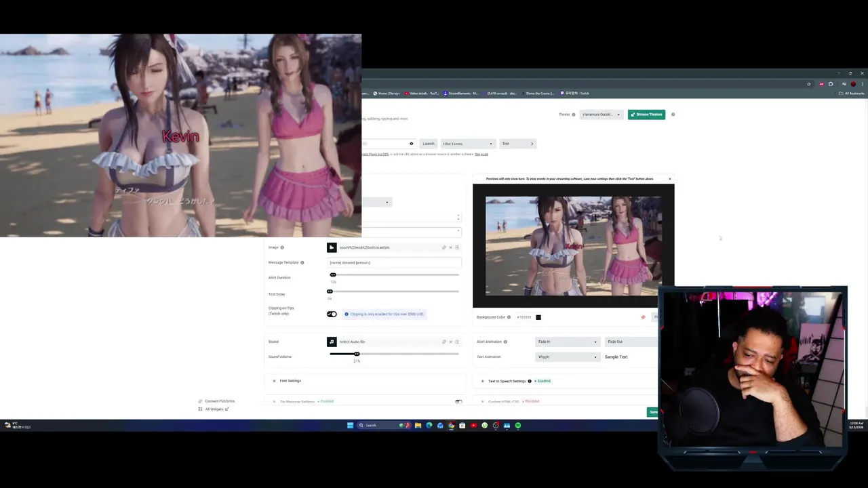Click the image file icon beside Image row
This screenshot has height=488, width=868.
[332, 247]
